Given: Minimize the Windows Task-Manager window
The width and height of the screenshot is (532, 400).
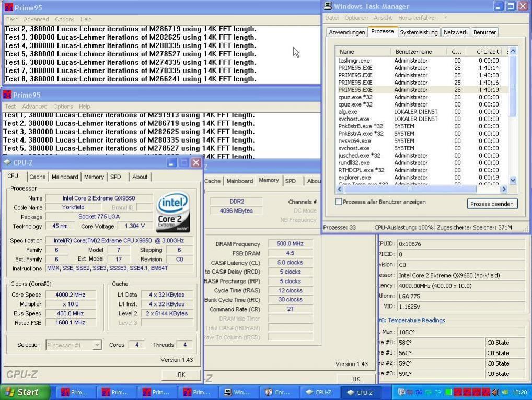Looking at the screenshot, I should [498, 6].
